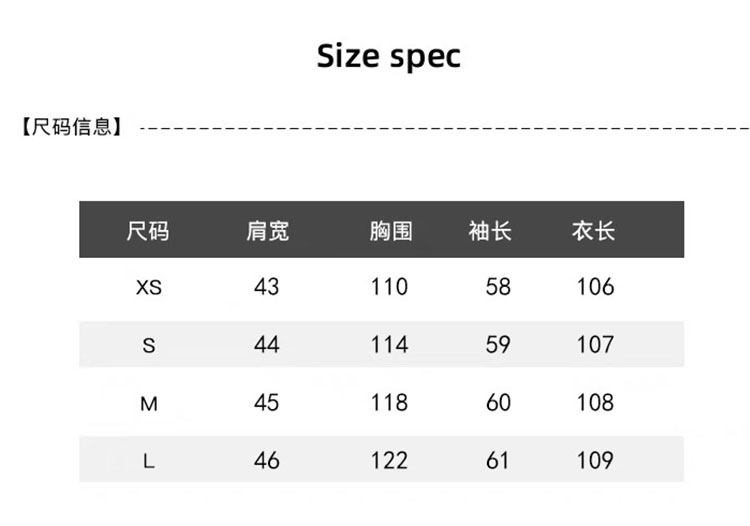
Task: Select the 尺码 column header
Action: click(x=148, y=232)
